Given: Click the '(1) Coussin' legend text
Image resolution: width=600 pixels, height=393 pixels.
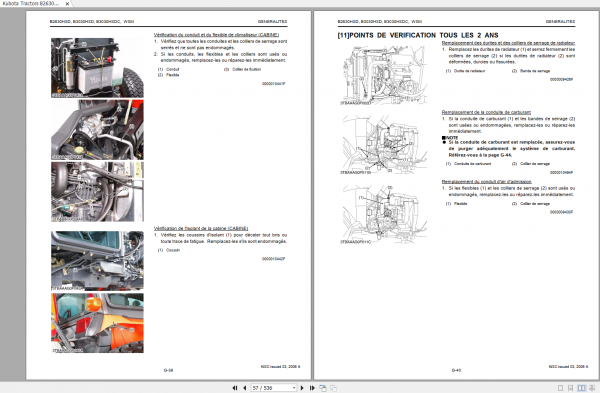Looking at the screenshot, I should (x=169, y=250).
